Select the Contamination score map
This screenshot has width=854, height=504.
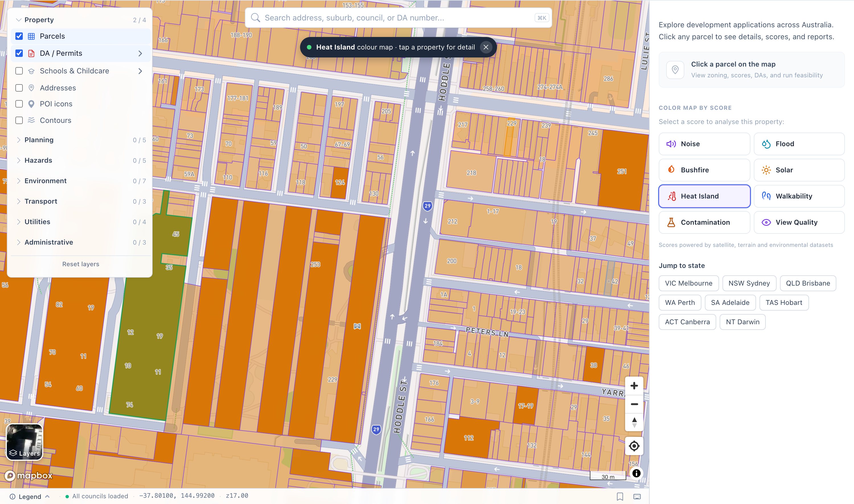[704, 222]
